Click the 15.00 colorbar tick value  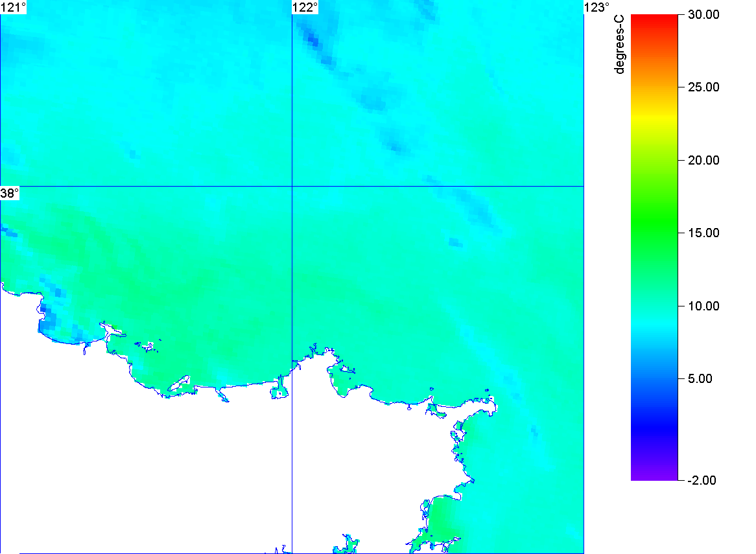pyautogui.click(x=703, y=233)
